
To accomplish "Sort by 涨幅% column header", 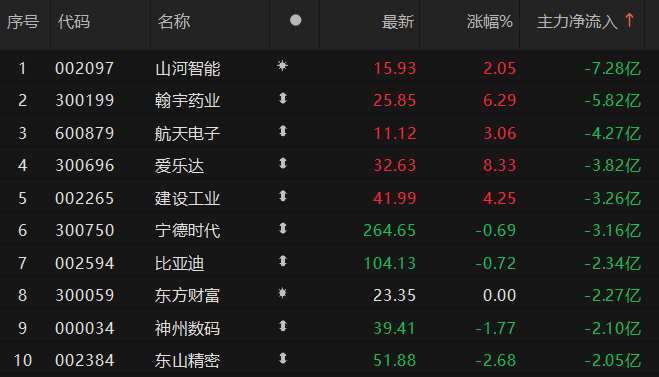I will pos(490,21).
